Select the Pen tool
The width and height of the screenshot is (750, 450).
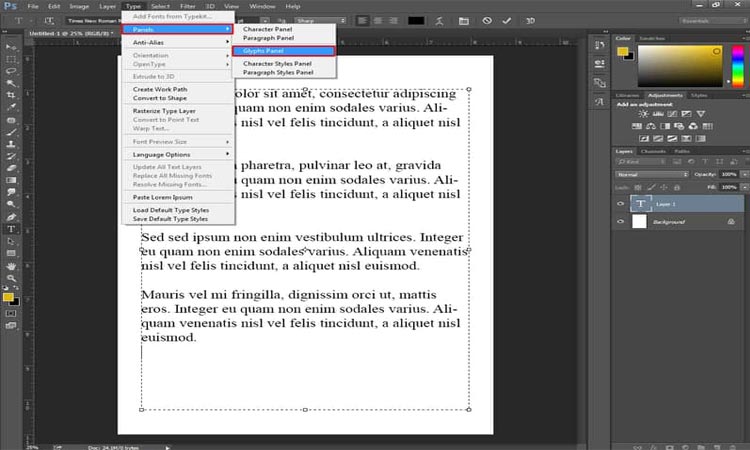11,217
